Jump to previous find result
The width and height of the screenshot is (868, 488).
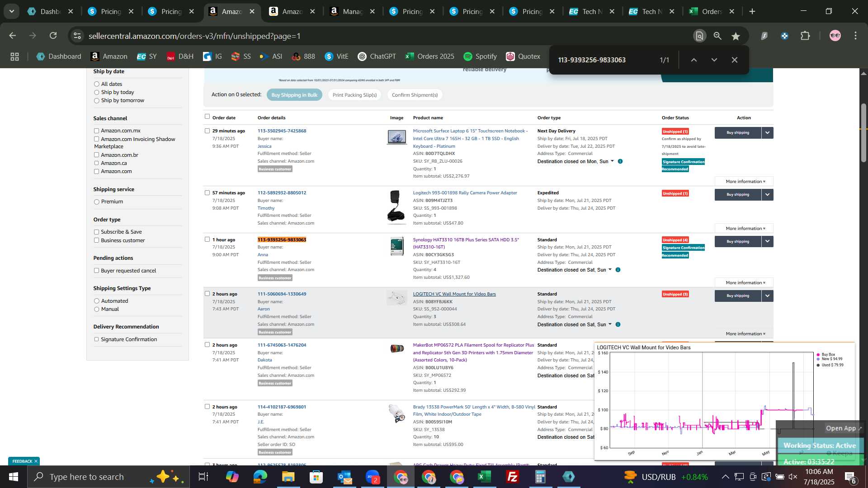coord(694,60)
